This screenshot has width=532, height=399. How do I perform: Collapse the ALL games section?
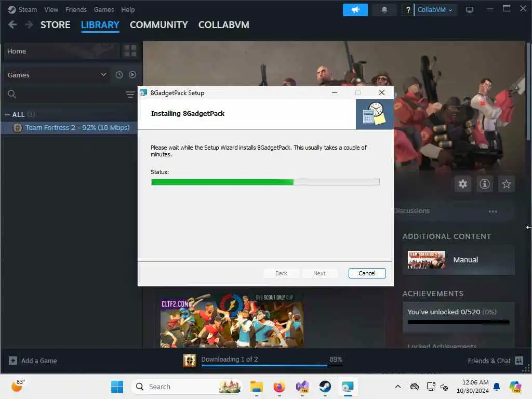click(7, 115)
